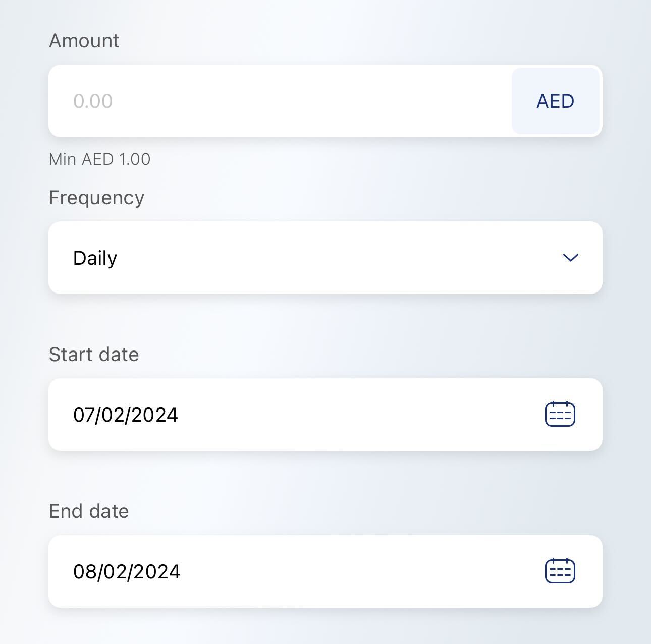Click the Min AED 1.00 hint text

[x=99, y=159]
